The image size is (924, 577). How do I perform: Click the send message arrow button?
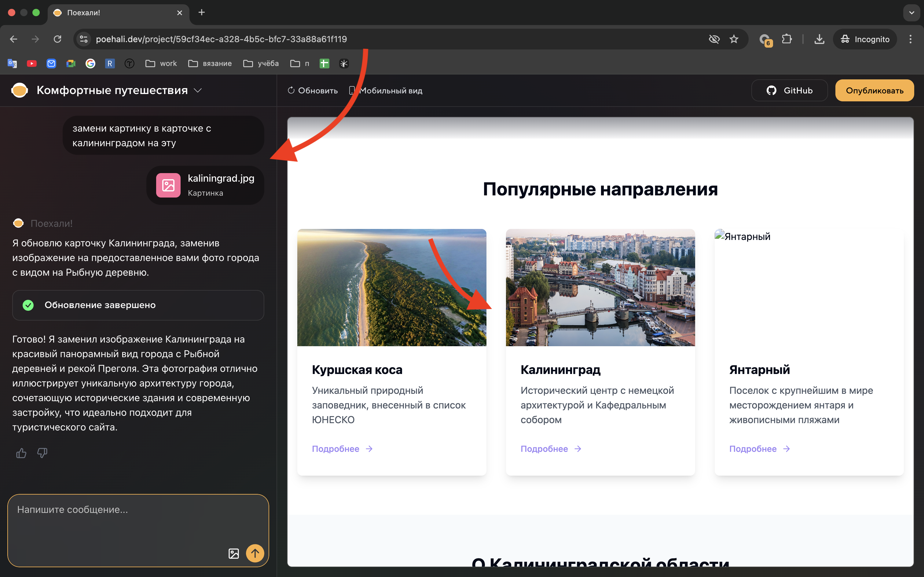coord(255,553)
